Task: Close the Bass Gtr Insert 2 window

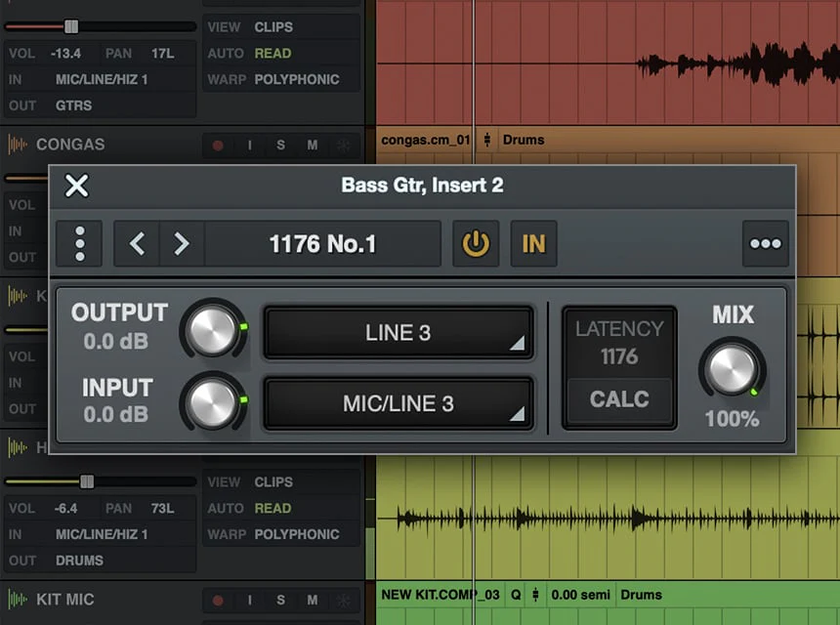Action: 76,186
